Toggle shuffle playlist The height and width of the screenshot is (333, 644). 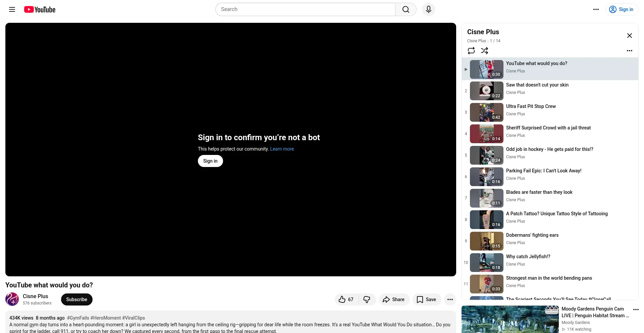pos(484,51)
